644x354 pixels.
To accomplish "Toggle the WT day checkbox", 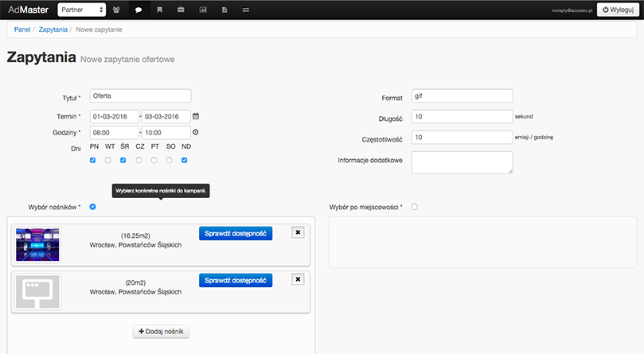I will click(108, 160).
